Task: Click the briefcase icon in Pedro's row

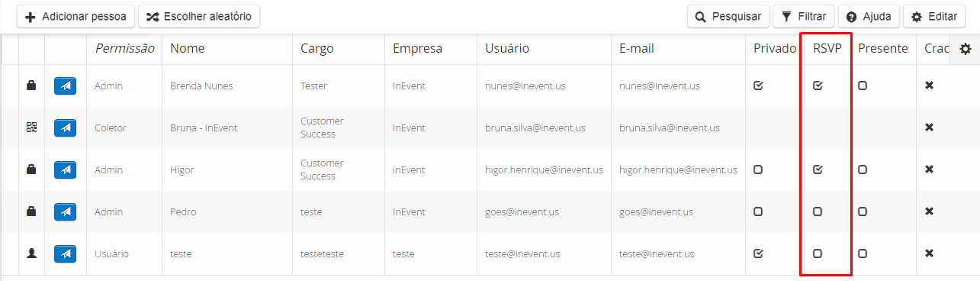Action: (x=31, y=212)
